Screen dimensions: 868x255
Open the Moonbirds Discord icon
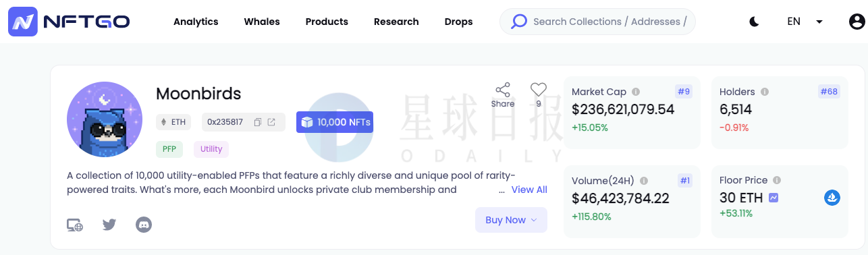[x=144, y=225]
